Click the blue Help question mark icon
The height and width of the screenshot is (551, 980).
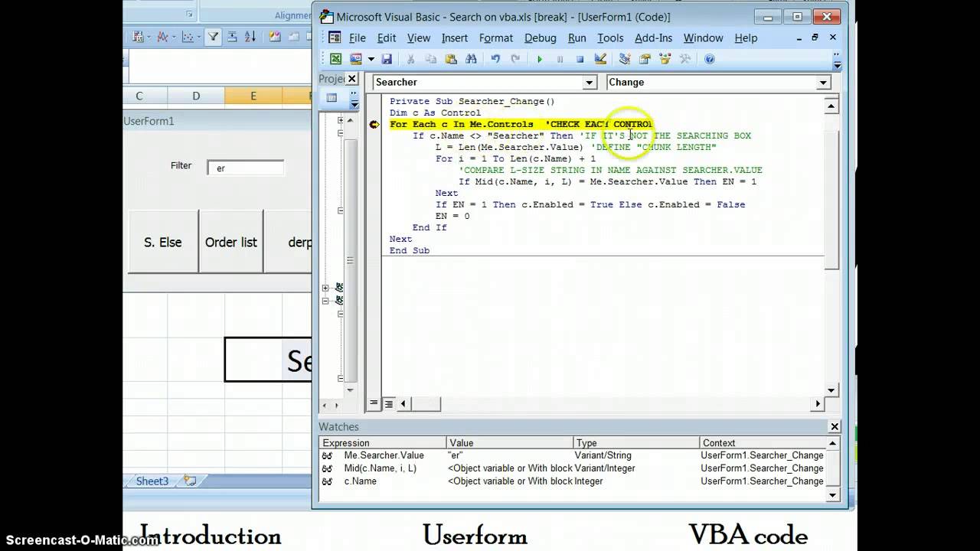[710, 59]
